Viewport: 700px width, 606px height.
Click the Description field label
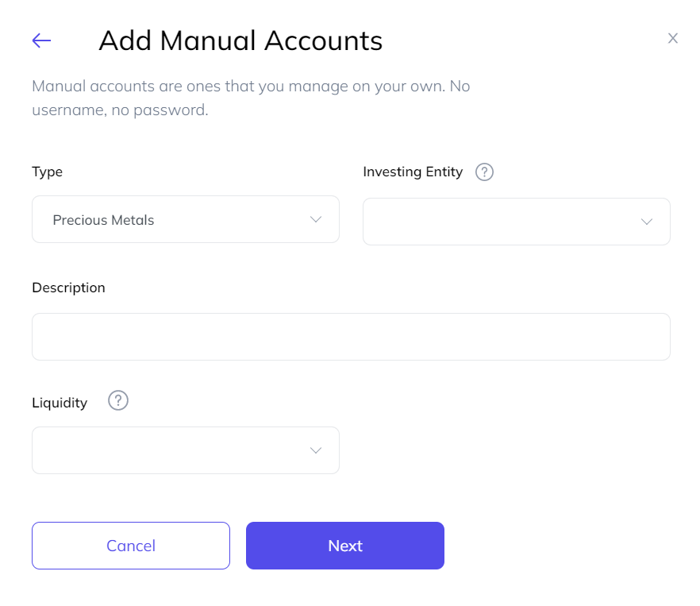pyautogui.click(x=68, y=288)
